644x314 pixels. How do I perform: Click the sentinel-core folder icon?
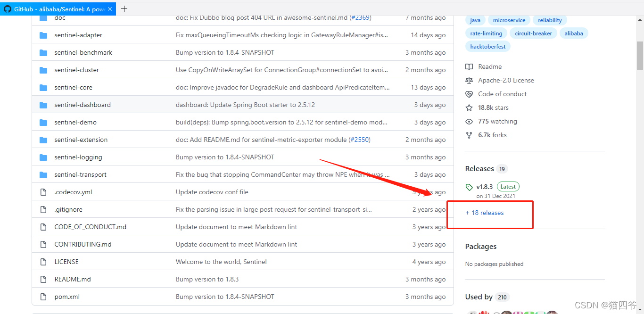click(43, 88)
